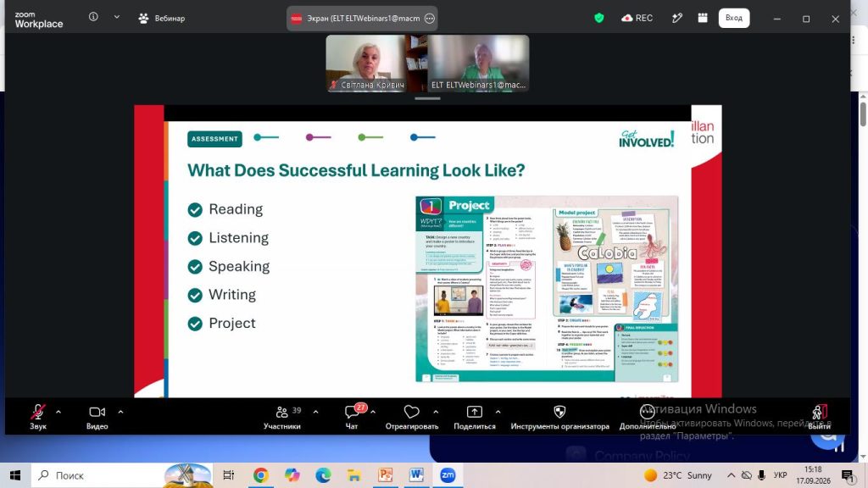Expand audio options arrow next to Звук
This screenshot has height=488, width=868.
click(58, 412)
